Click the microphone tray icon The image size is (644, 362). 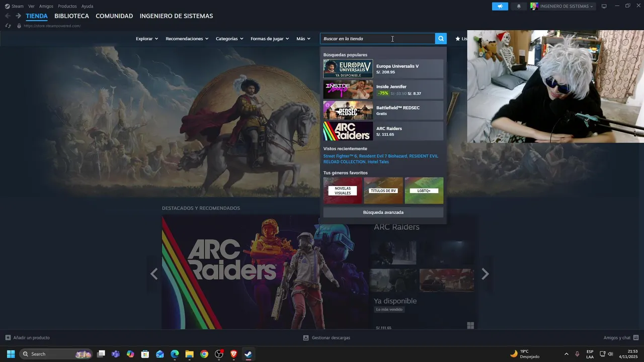[x=577, y=354]
